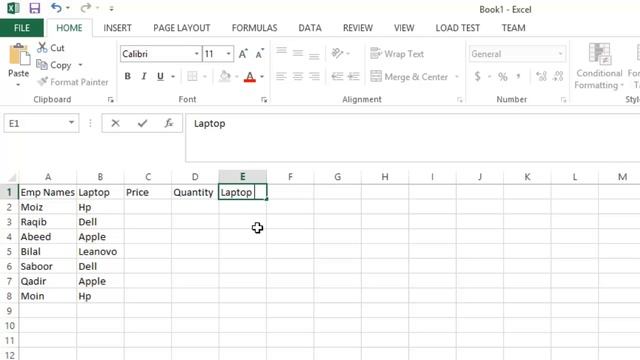Toggle Underline formatting
Screen dimensions: 640x360
pyautogui.click(x=160, y=76)
